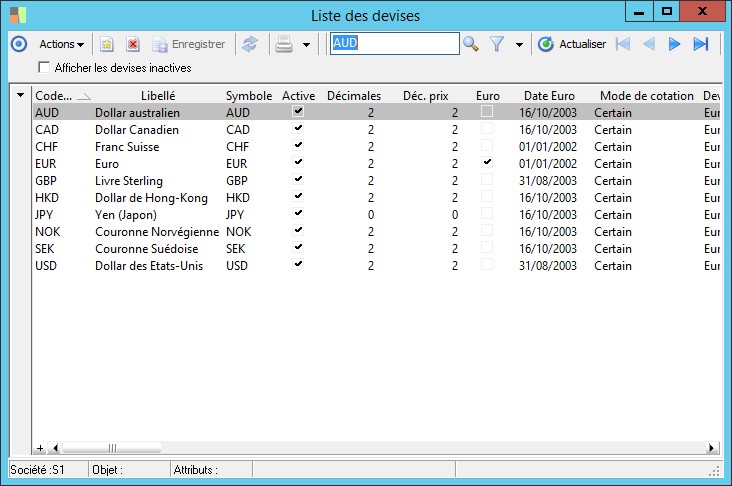Click the magnifying glass search icon
Image resolution: width=732 pixels, height=486 pixels.
pyautogui.click(x=471, y=44)
